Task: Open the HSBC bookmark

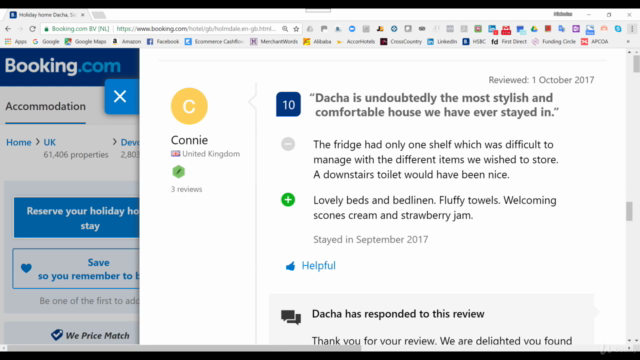Action: coord(474,42)
